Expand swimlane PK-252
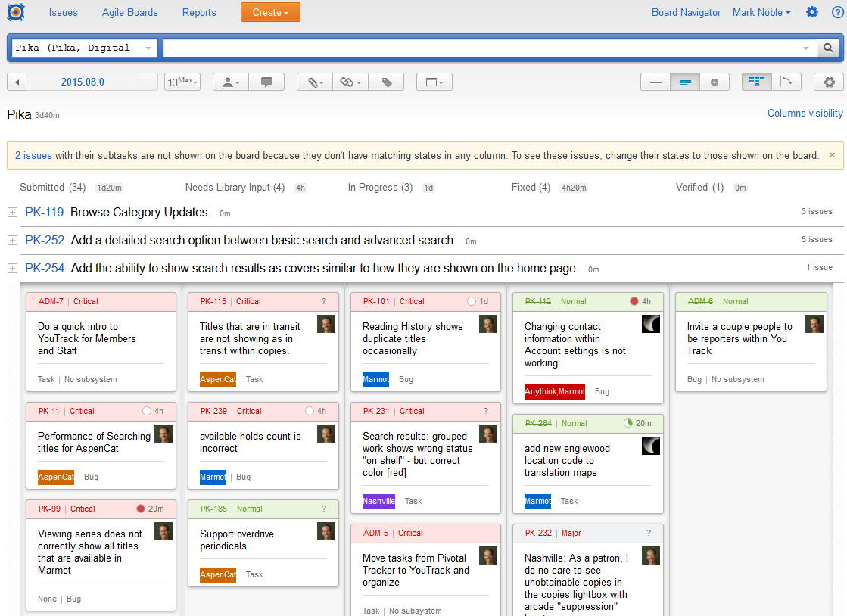 point(12,241)
